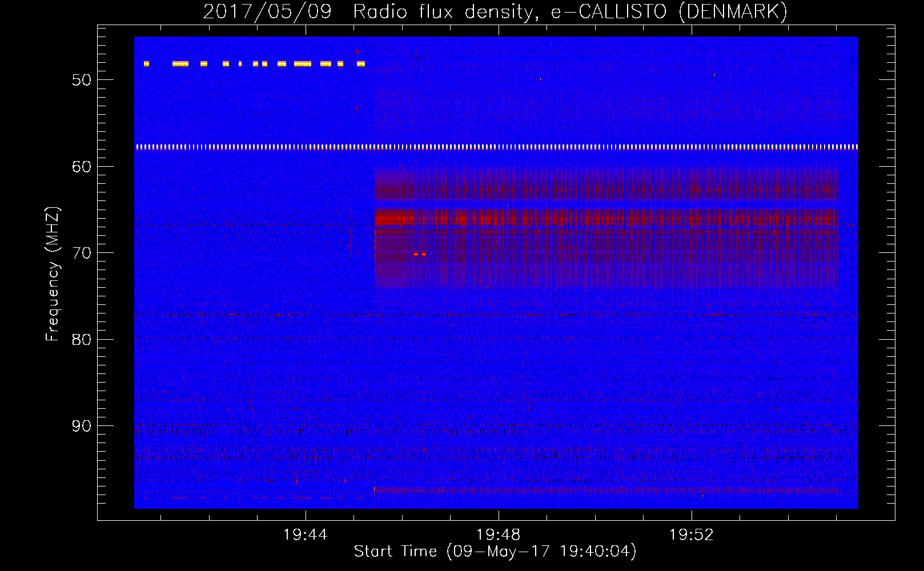Click the '19:52' time tick label
This screenshot has height=571, width=924.
[691, 535]
